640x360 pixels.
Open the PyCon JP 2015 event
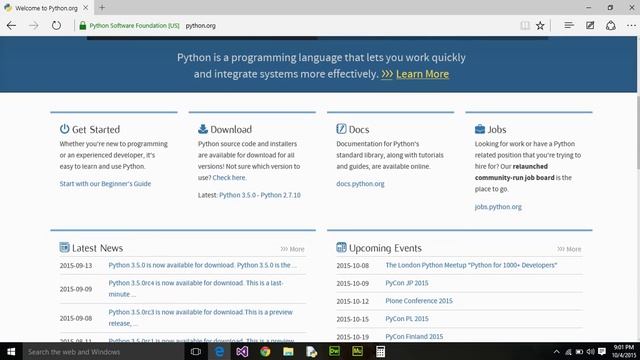coord(407,283)
